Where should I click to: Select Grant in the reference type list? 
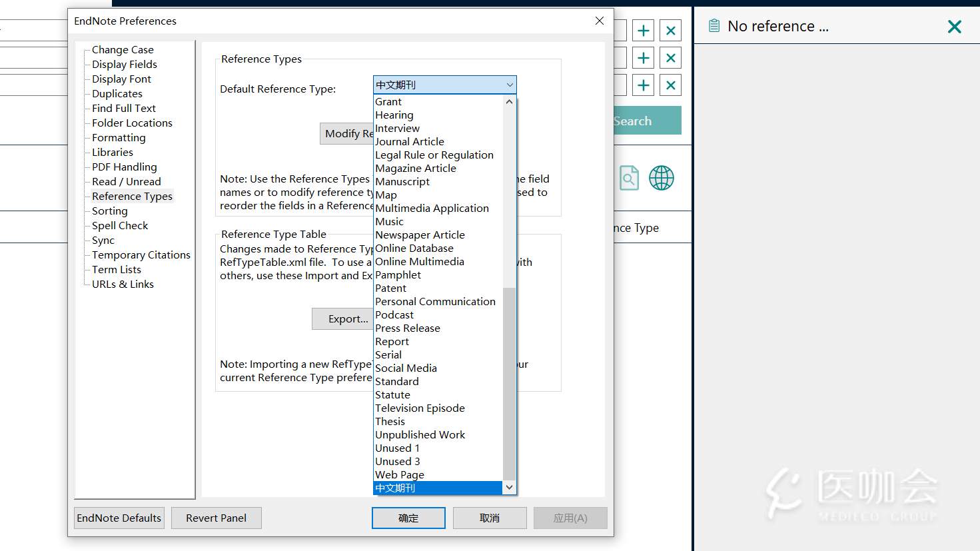(438, 102)
